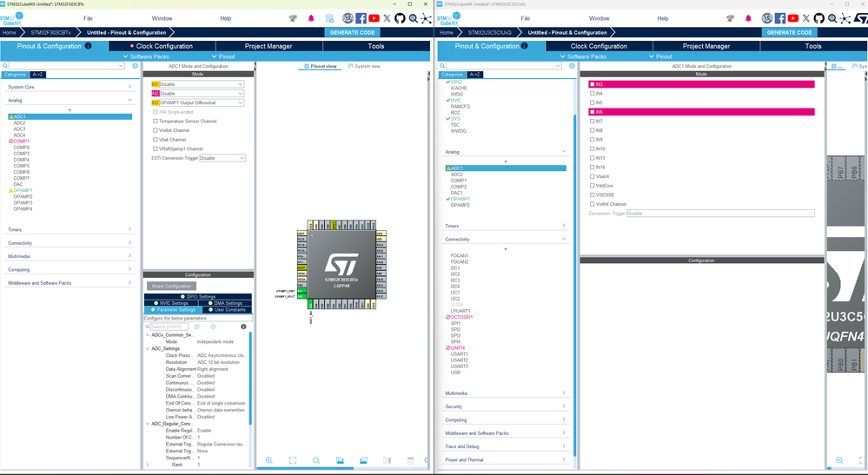The height and width of the screenshot is (475, 868).
Task: Go to Home breadcrumb in left window
Action: coord(10,33)
